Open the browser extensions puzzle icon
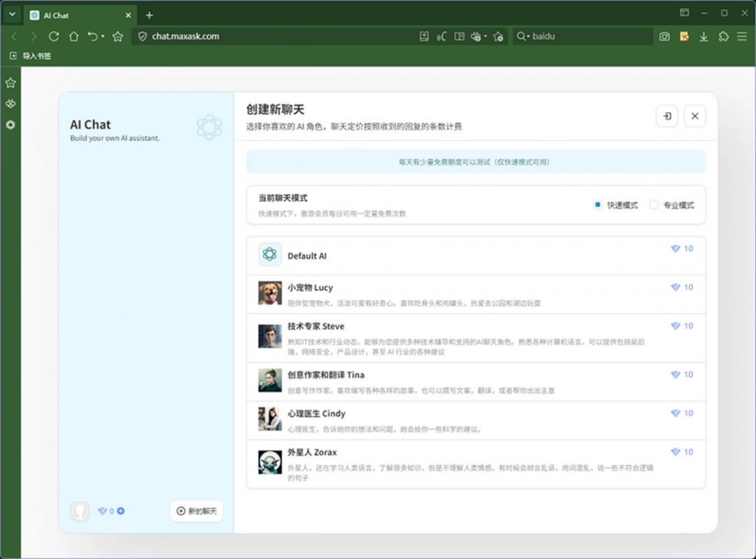 click(723, 36)
